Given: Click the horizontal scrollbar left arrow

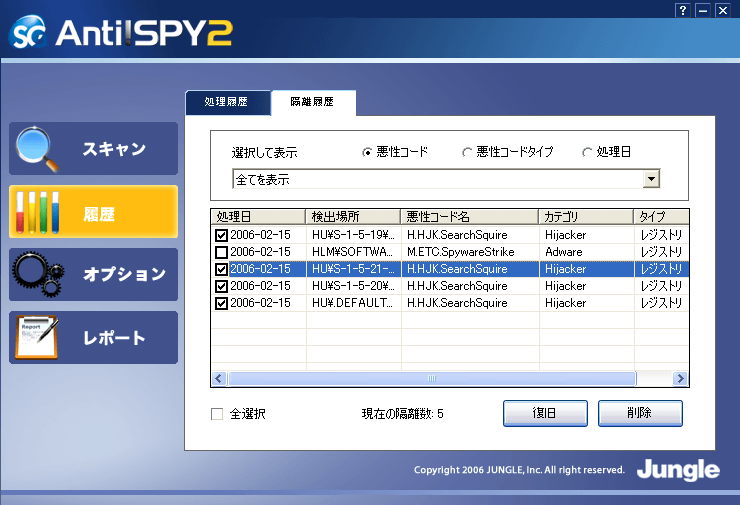Looking at the screenshot, I should coord(219,379).
